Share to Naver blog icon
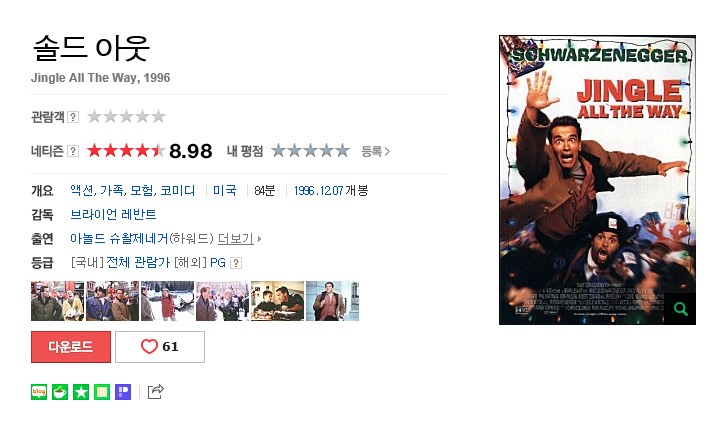 (39, 392)
